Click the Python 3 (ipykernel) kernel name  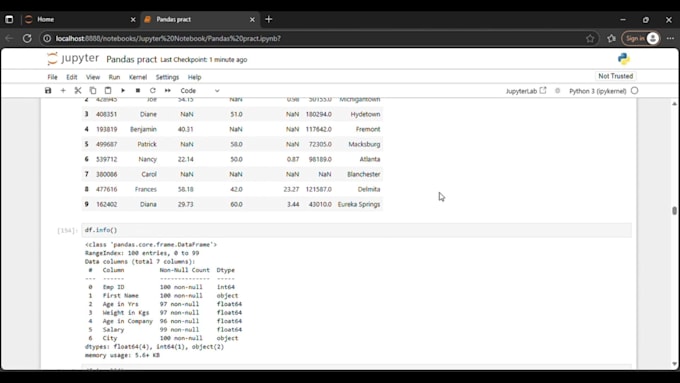598,91
